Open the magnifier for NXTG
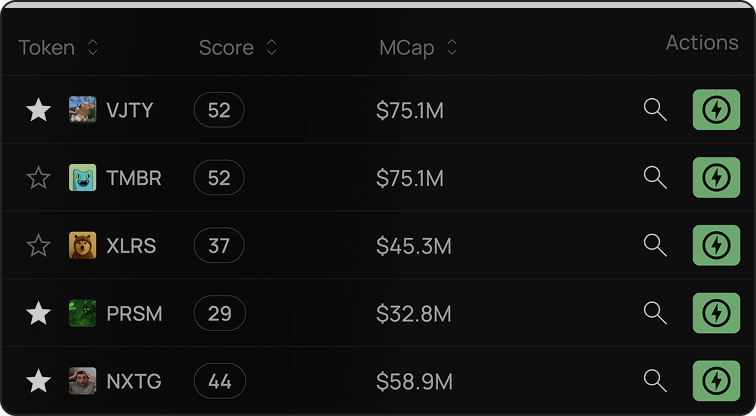The height and width of the screenshot is (416, 756). pos(655,381)
